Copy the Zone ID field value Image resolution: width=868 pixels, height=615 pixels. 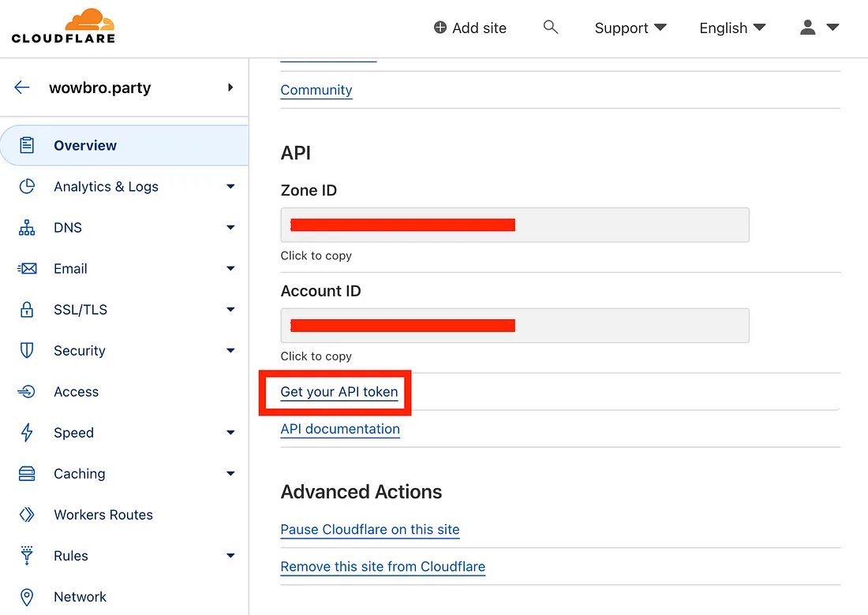point(514,225)
